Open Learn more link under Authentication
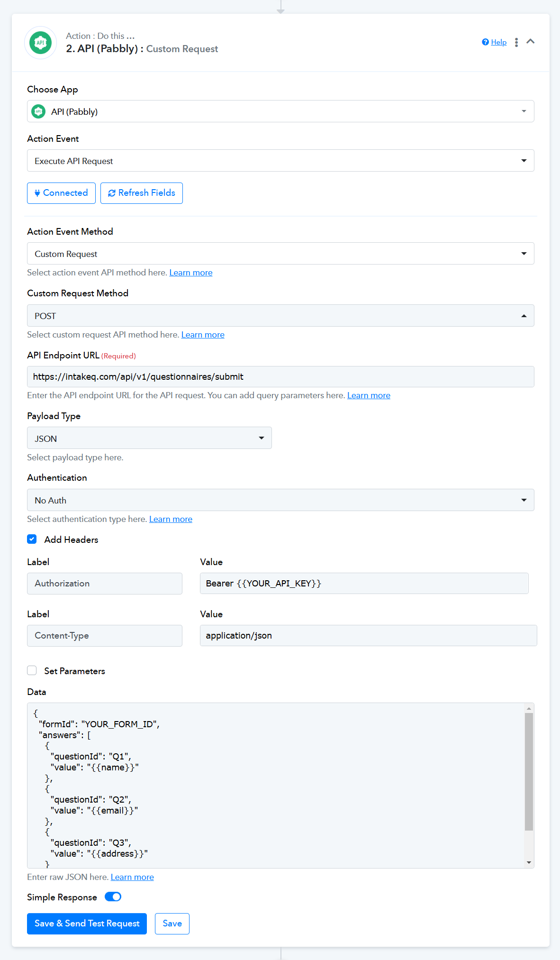This screenshot has width=560, height=960. tap(171, 519)
